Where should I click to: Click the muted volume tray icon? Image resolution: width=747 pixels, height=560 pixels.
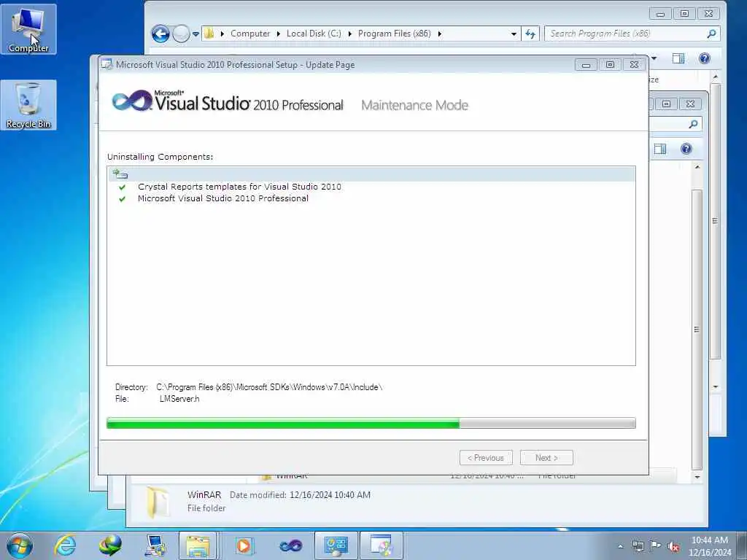click(673, 546)
